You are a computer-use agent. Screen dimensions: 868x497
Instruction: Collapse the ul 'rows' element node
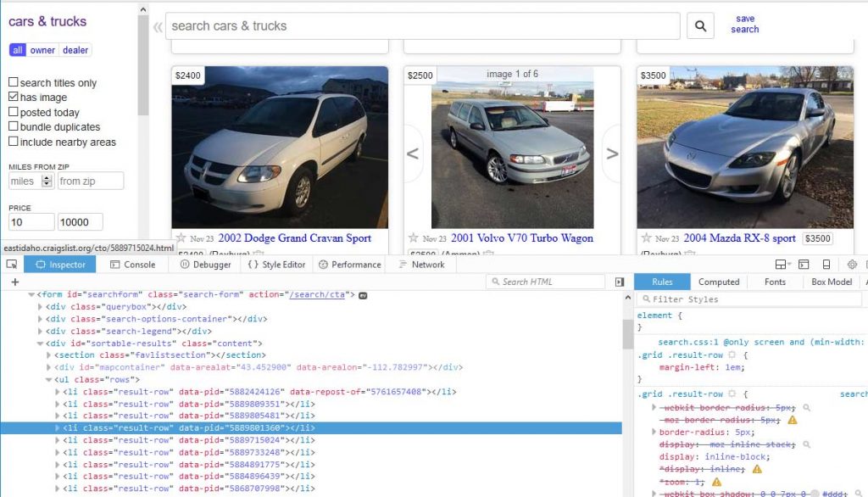point(48,380)
